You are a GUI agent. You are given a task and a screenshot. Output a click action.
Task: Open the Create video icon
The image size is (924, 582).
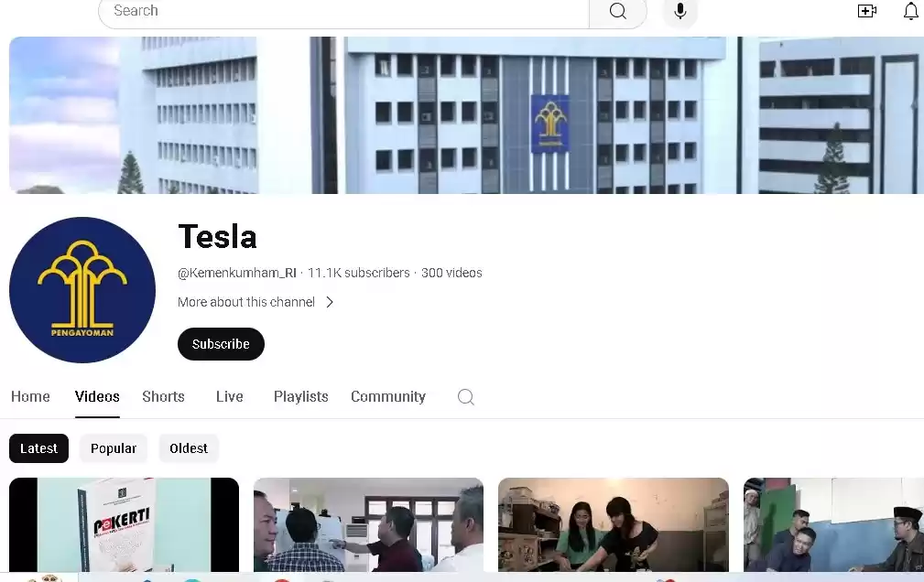(867, 11)
